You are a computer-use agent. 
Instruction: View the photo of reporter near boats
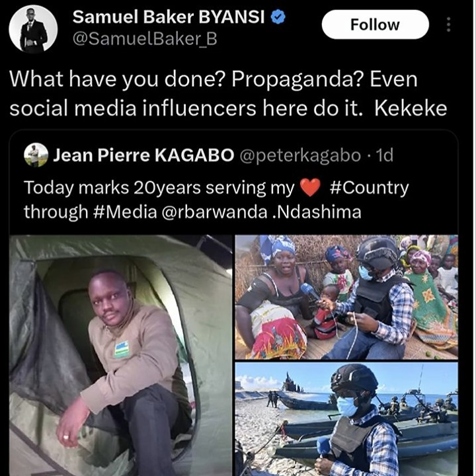[x=346, y=419]
